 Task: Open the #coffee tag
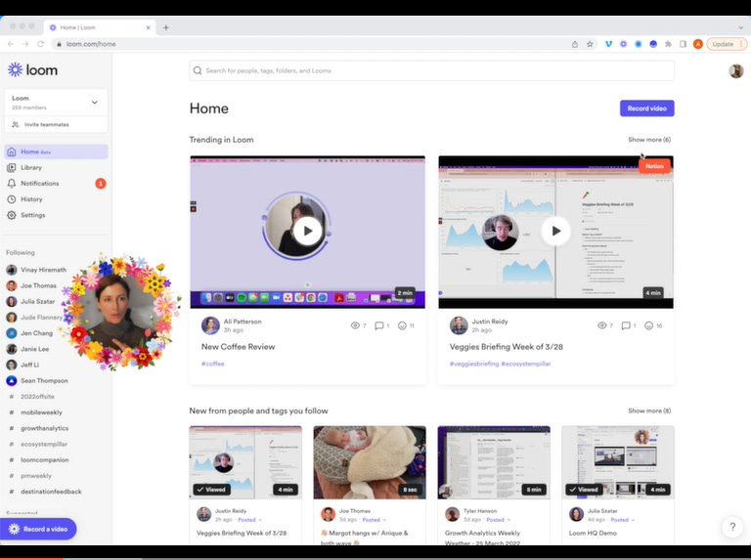click(212, 364)
